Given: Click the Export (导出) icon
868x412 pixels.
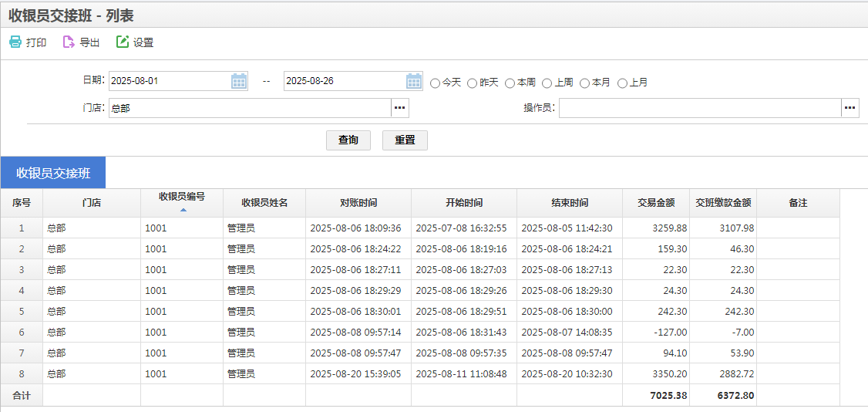Looking at the screenshot, I should [69, 42].
